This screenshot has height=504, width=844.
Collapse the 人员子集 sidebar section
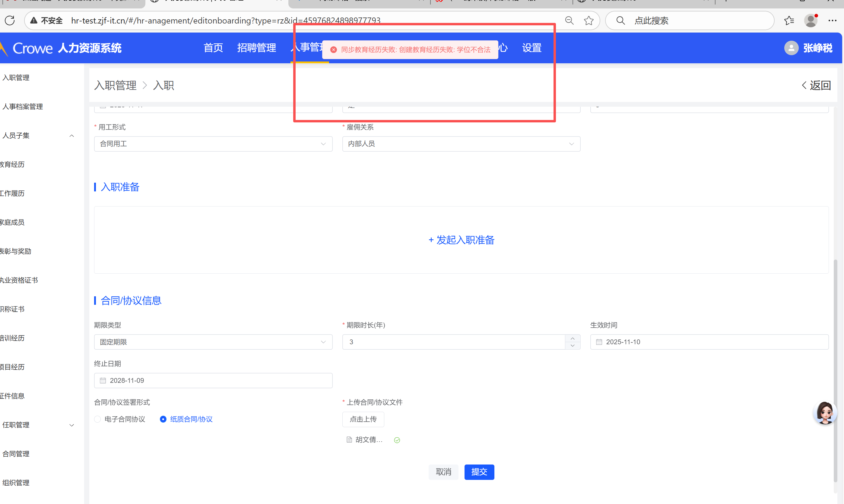click(72, 136)
